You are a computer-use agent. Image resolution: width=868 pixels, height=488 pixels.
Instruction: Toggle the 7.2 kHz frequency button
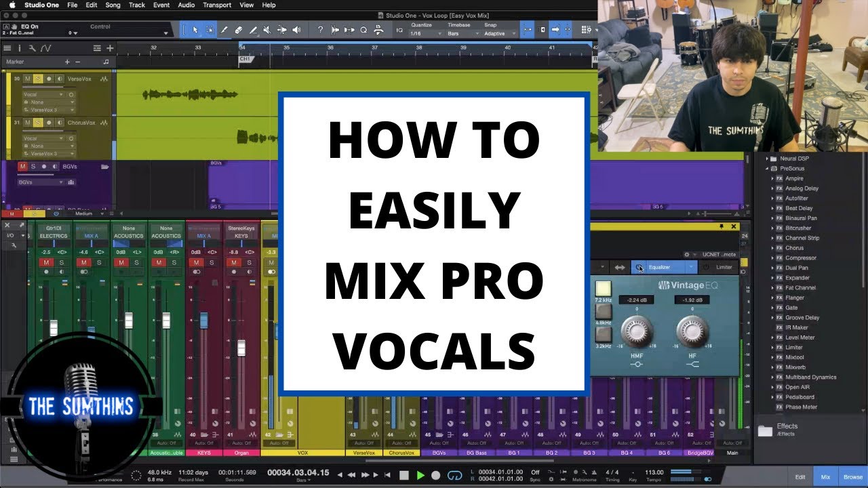603,289
